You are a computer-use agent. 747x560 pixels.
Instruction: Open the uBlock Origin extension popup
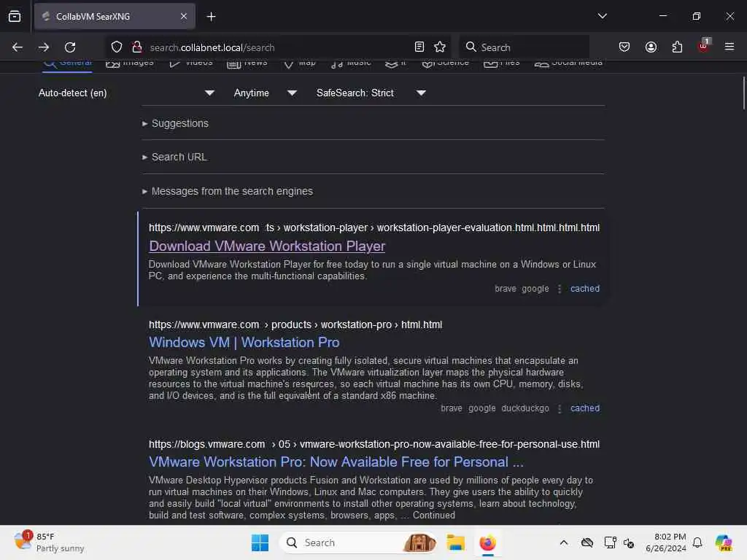click(703, 46)
